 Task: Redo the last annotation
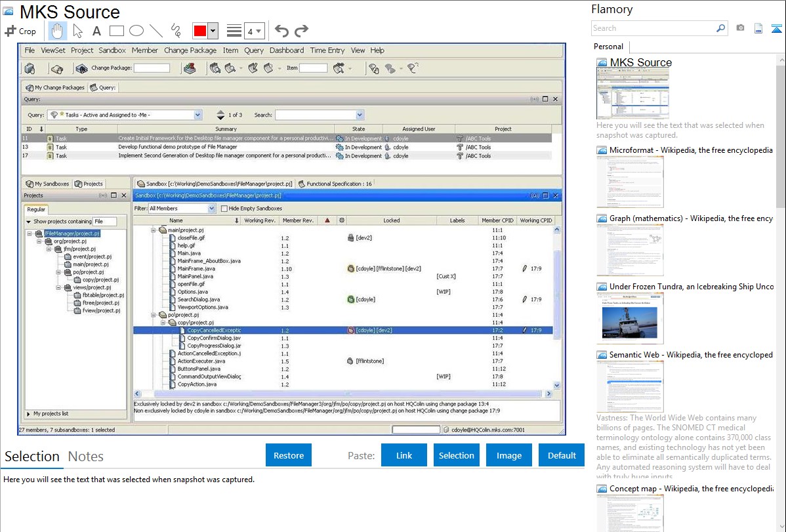click(x=301, y=31)
